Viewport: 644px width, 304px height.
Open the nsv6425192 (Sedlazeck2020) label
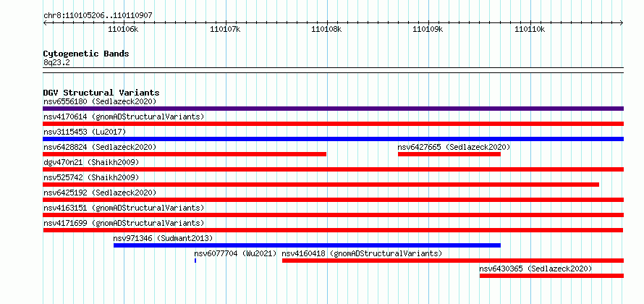pyautogui.click(x=100, y=193)
